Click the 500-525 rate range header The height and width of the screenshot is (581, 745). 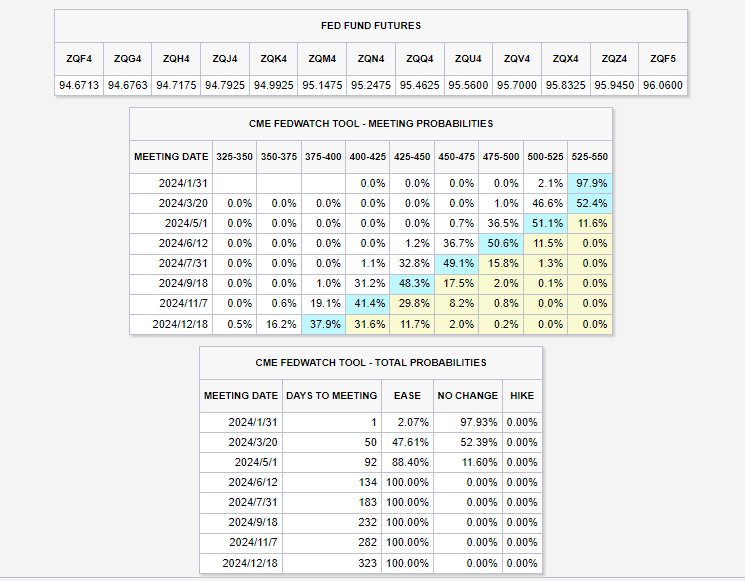(x=545, y=157)
